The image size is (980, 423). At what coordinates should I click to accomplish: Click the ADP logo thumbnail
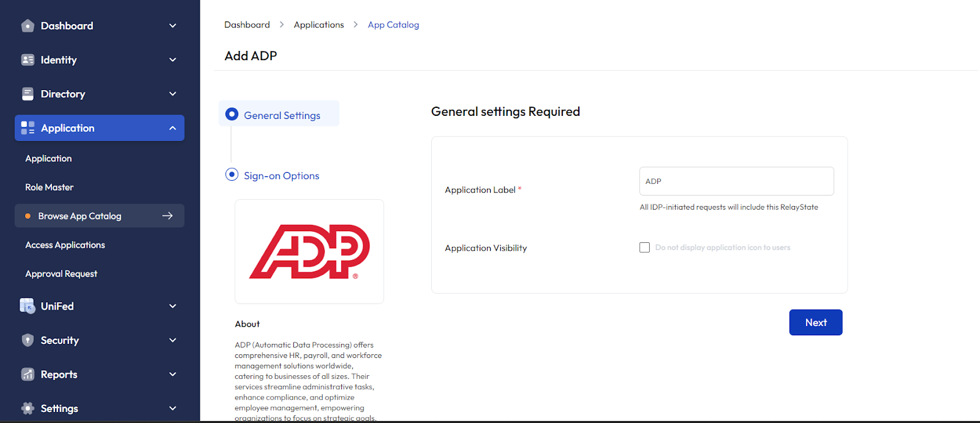click(x=309, y=251)
